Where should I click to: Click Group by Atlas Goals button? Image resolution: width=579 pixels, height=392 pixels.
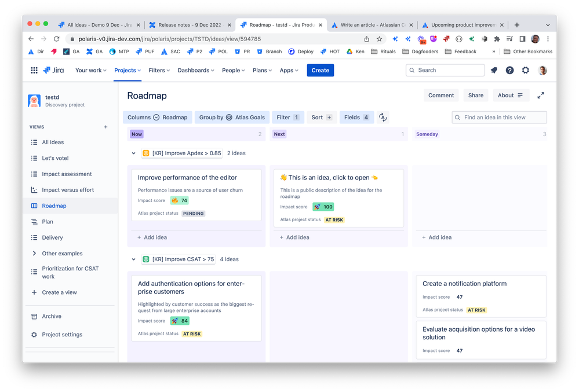tap(232, 118)
